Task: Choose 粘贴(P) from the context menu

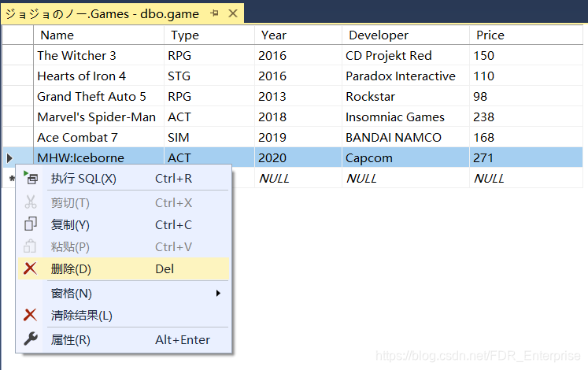Action: 124,246
